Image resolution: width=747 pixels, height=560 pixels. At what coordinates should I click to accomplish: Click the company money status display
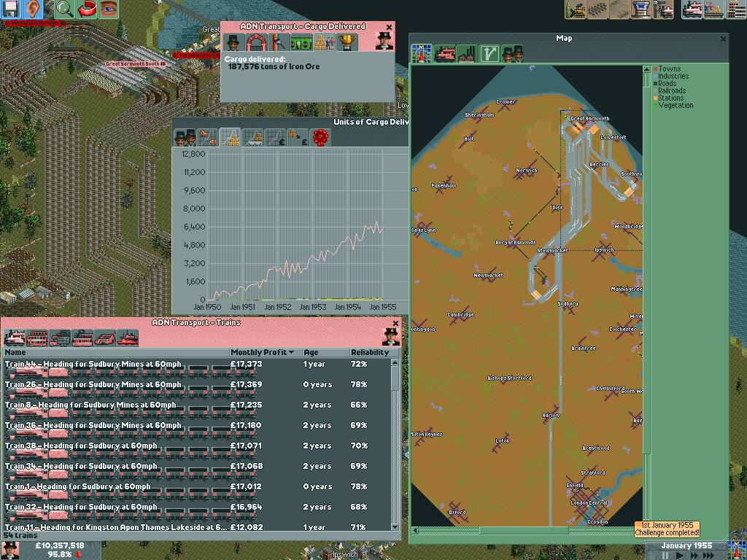coord(60,550)
